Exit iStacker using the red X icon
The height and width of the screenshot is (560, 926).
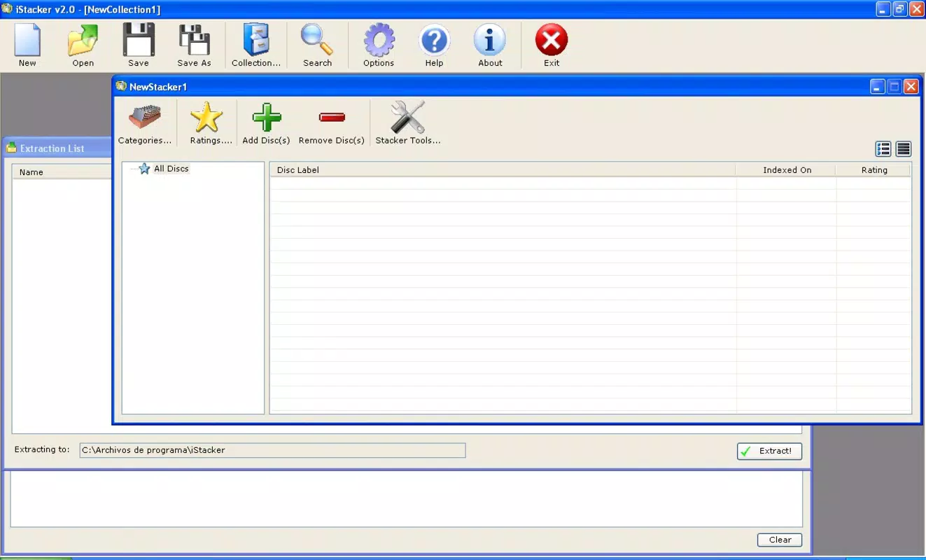tap(552, 45)
